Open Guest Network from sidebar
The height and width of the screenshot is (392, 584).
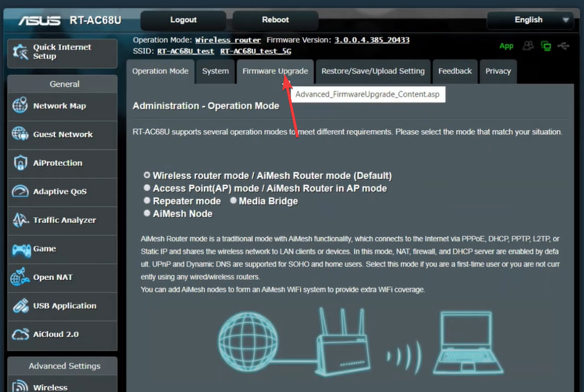click(x=63, y=135)
